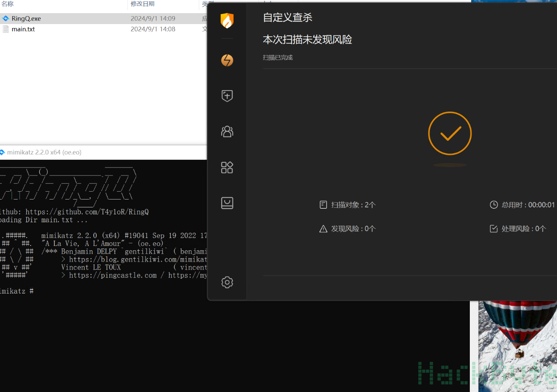Click the checkbox icon beside 处理风险
Viewport: 557px width, 392px height.
(x=494, y=229)
